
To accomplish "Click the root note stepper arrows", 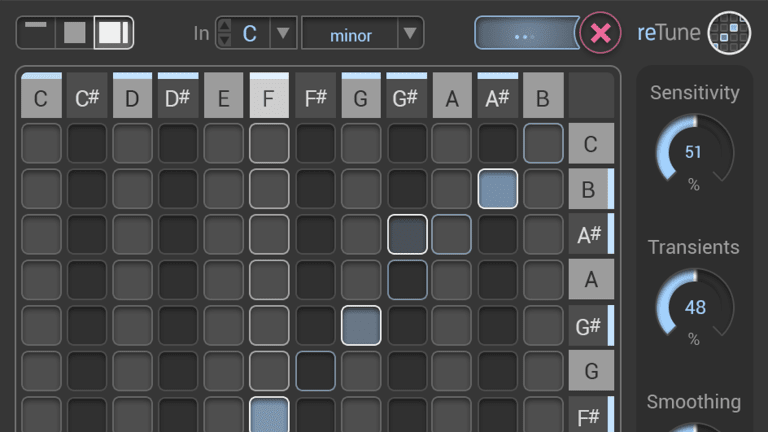I will tap(224, 33).
